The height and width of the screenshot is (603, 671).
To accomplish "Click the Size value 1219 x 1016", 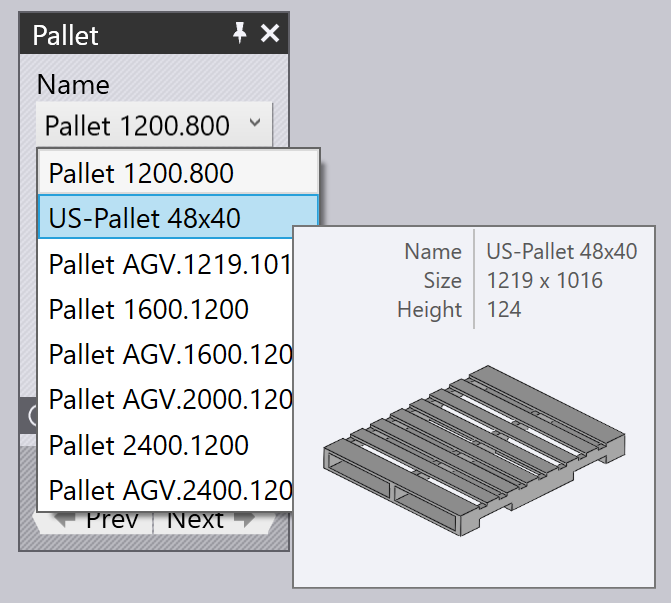I will (x=544, y=281).
